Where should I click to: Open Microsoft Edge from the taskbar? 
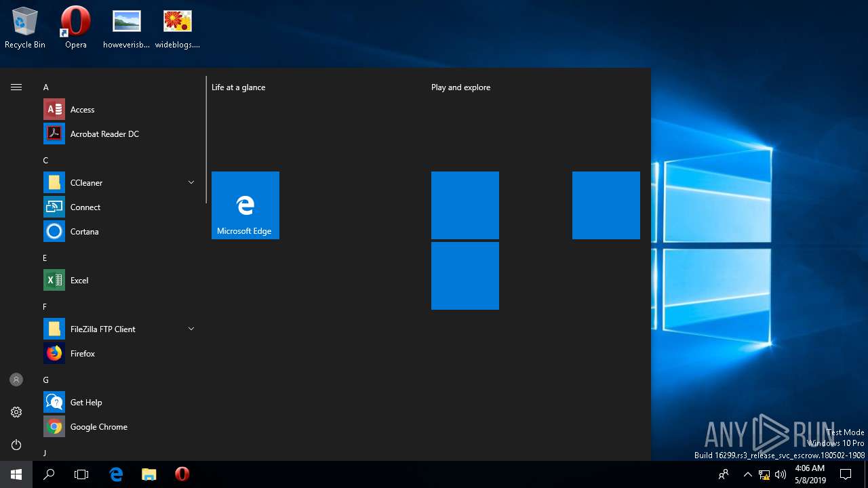116,474
